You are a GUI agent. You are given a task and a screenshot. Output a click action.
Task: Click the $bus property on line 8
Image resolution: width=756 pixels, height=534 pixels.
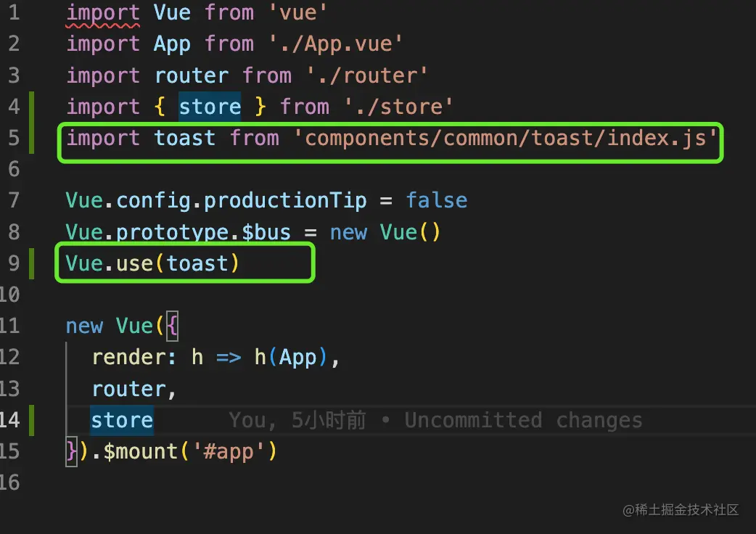point(266,232)
